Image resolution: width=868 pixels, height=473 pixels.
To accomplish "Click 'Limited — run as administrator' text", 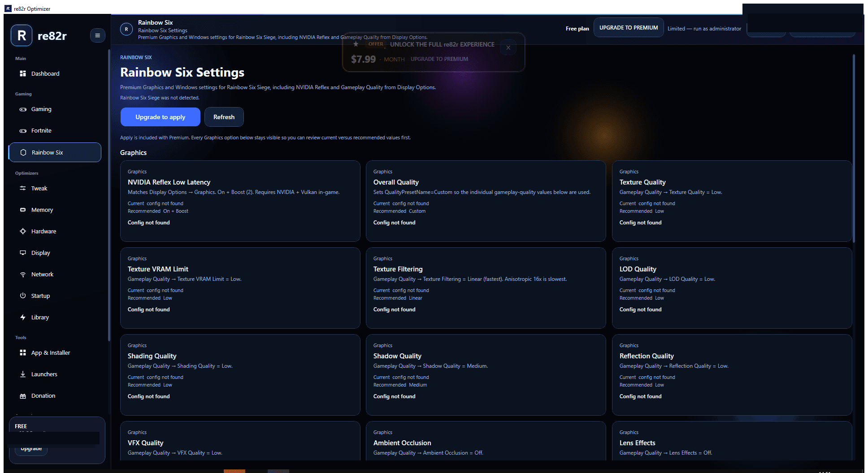I will tap(704, 28).
